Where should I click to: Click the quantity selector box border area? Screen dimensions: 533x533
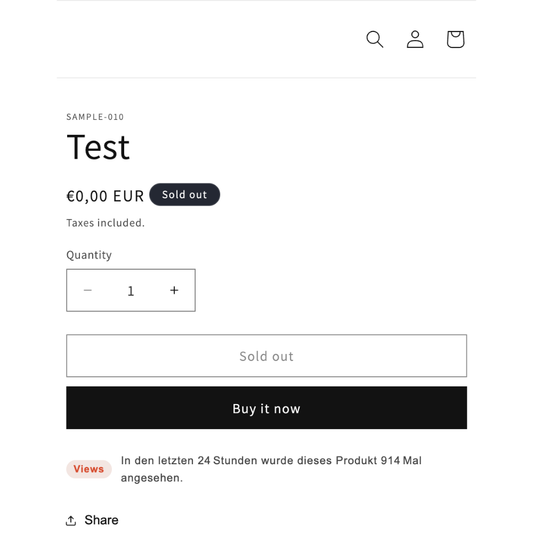131,290
